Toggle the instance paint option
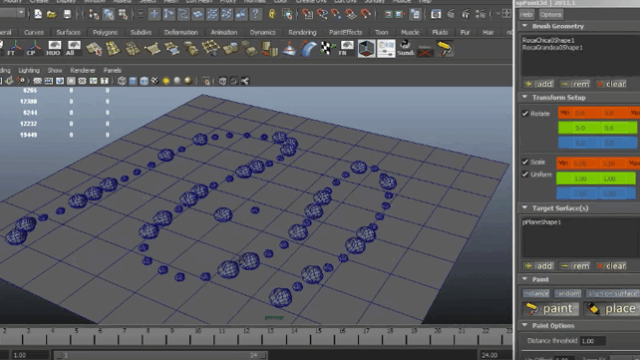 coord(536,293)
